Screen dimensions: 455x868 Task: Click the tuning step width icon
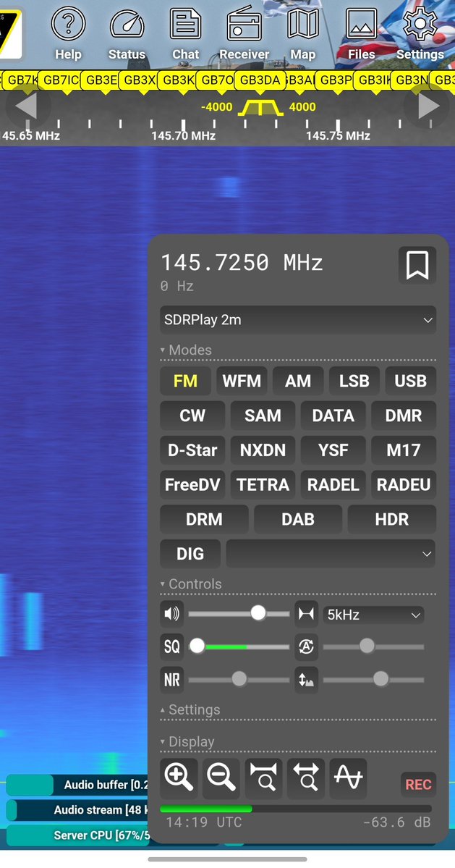(306, 613)
